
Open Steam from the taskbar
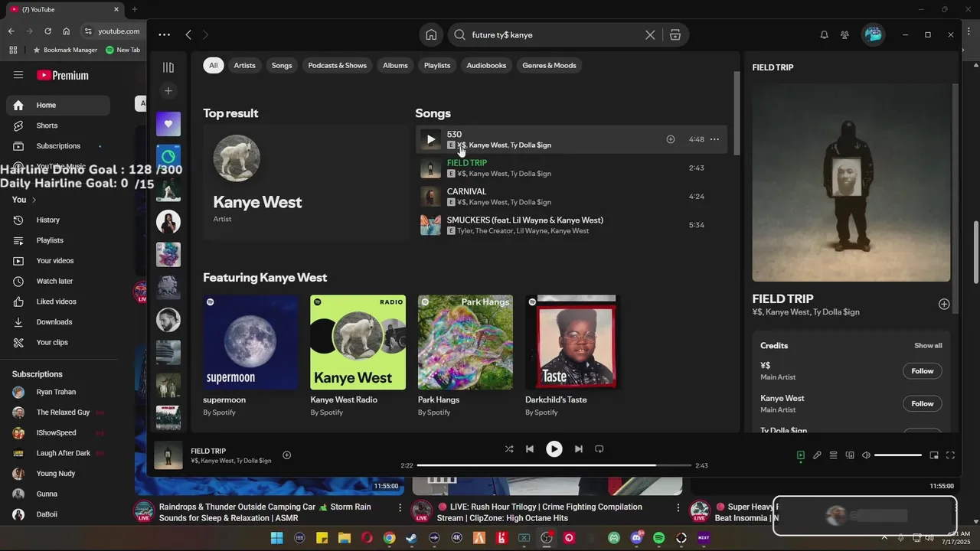click(x=412, y=538)
